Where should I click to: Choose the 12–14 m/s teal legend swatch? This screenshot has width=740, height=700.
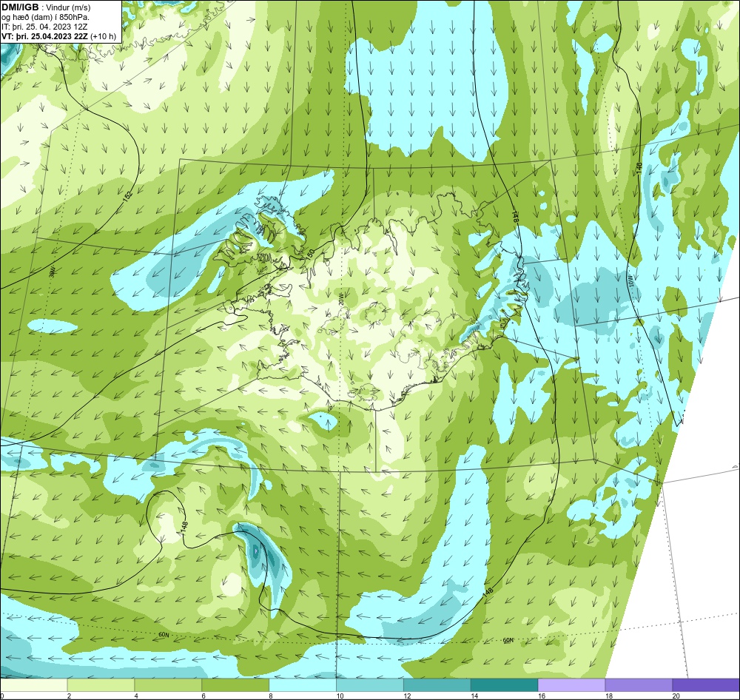tap(437, 684)
